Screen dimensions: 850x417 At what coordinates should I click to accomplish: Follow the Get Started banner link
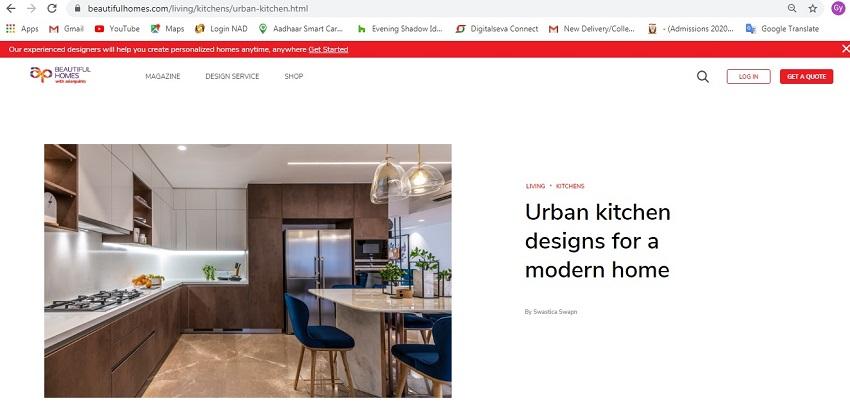[x=328, y=49]
